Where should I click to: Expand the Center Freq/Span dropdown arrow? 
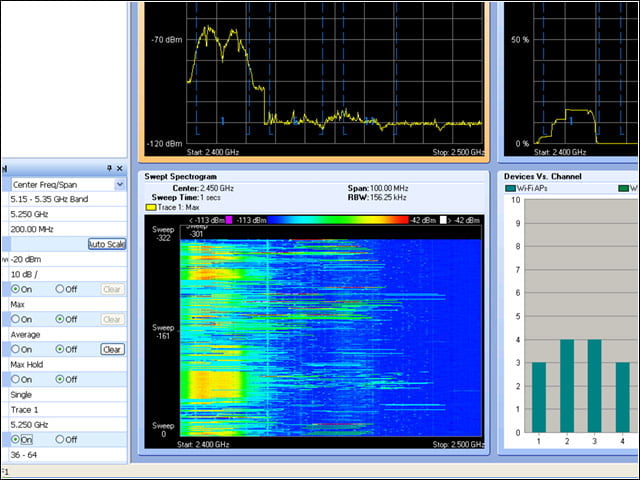point(120,184)
